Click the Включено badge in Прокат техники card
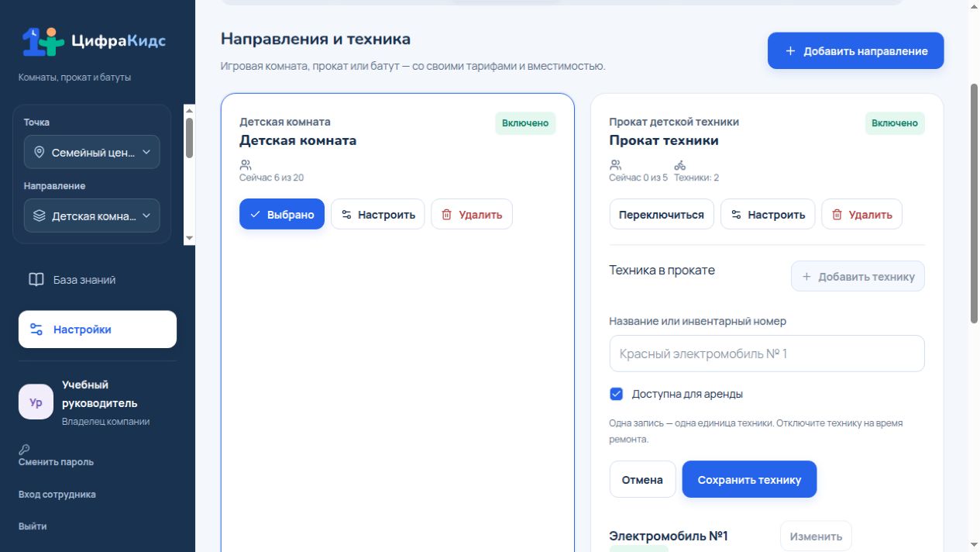The width and height of the screenshot is (980, 552). point(895,123)
